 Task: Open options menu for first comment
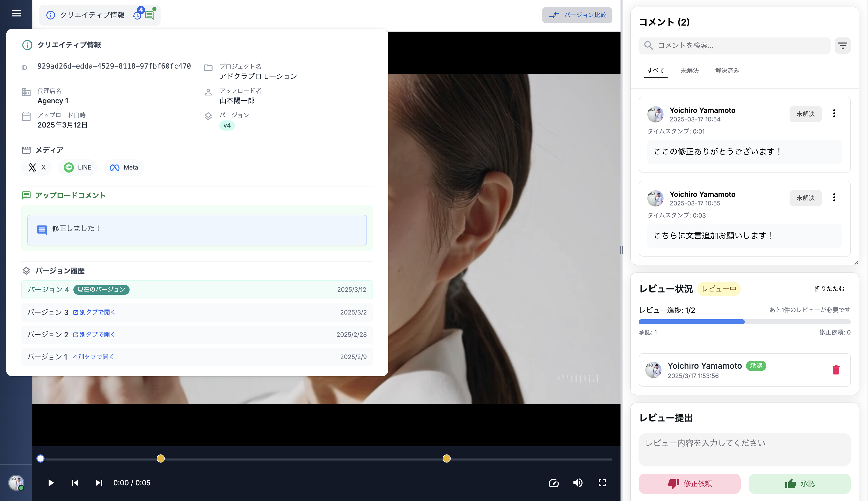click(x=834, y=114)
